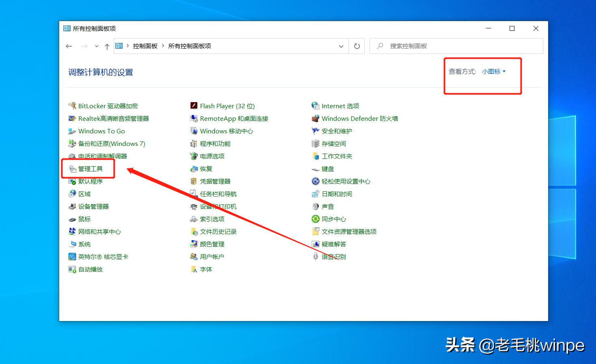
Task: Open 声音 (Sound) settings
Action: point(328,206)
